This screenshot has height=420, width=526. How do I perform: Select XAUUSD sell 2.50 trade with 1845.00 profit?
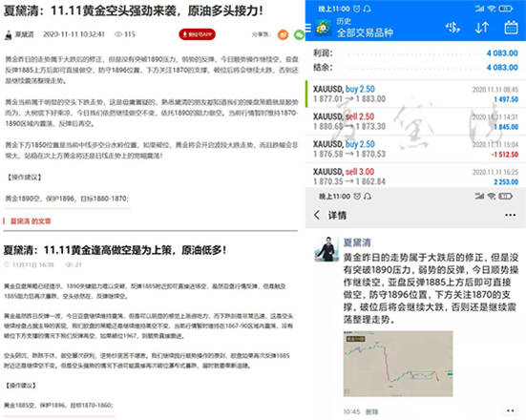(x=415, y=121)
